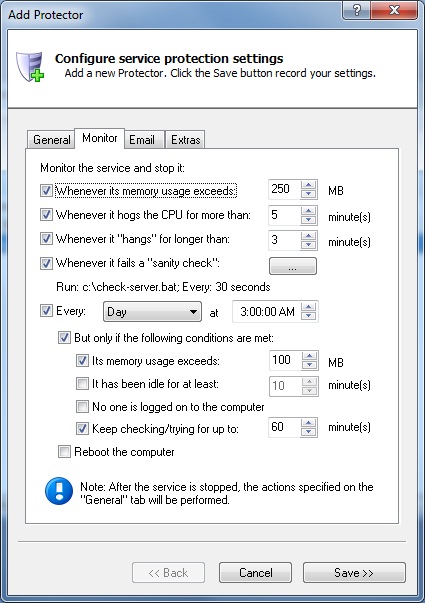The image size is (425, 603).
Task: Click the blue exclamation note icon
Action: pyautogui.click(x=59, y=491)
